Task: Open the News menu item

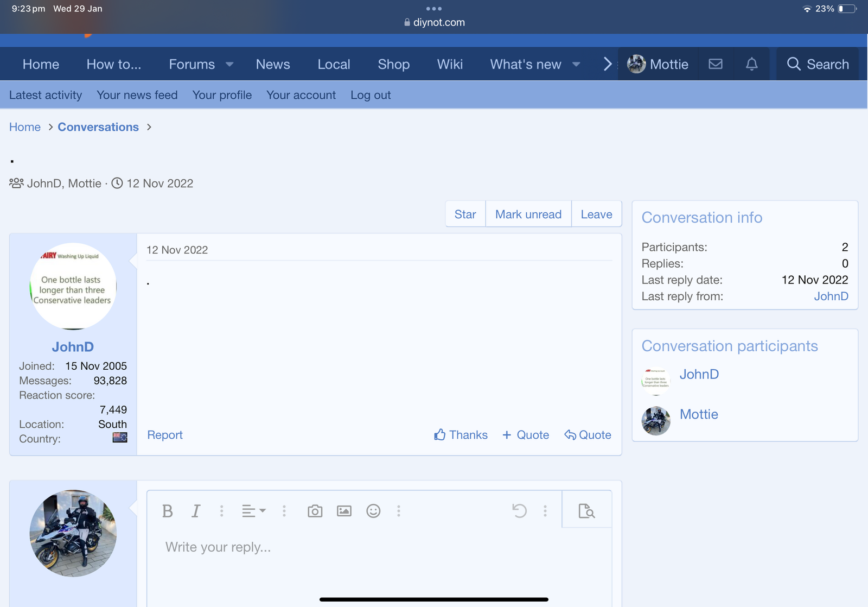Action: [x=273, y=64]
